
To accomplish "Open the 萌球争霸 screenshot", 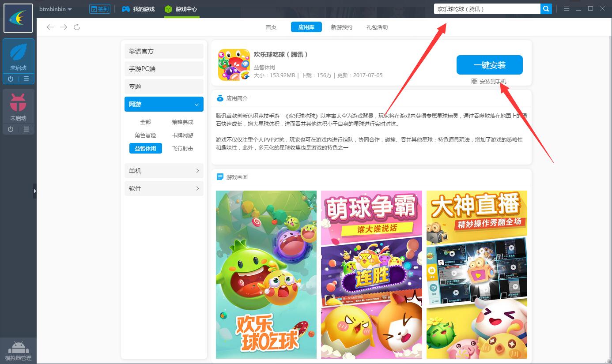I will coord(371,274).
